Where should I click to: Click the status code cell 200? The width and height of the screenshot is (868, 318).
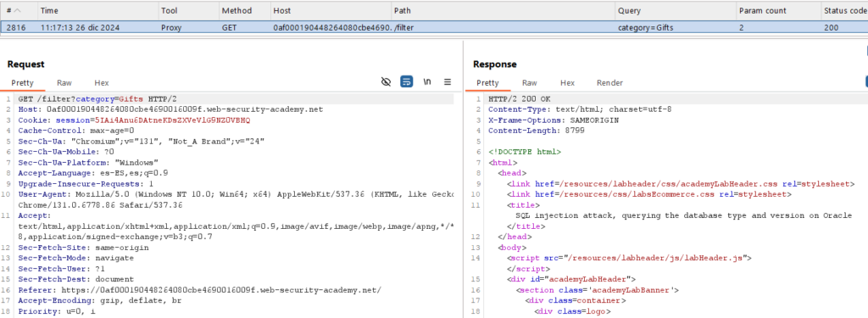pyautogui.click(x=831, y=27)
